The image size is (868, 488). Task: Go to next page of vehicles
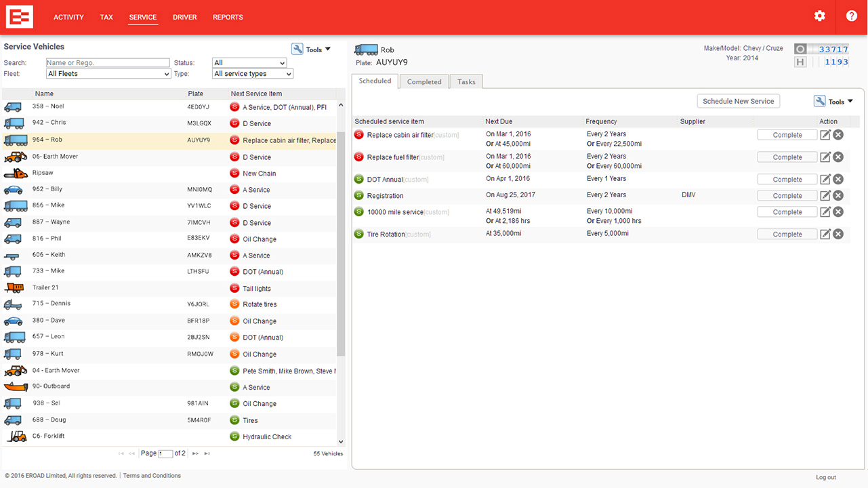[195, 453]
